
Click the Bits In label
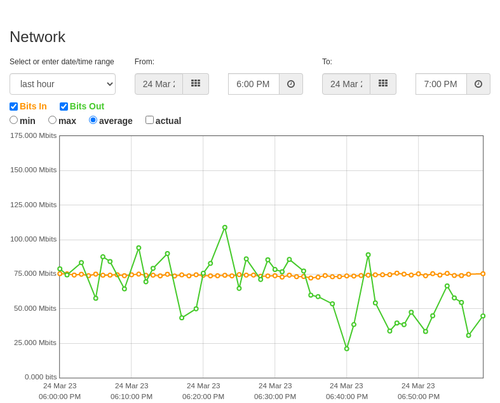coord(33,106)
